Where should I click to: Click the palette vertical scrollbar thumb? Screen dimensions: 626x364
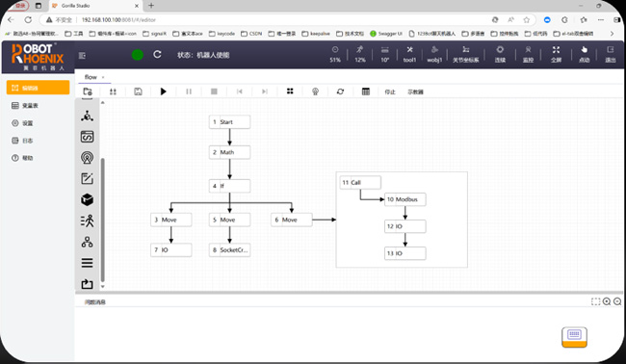click(x=103, y=220)
